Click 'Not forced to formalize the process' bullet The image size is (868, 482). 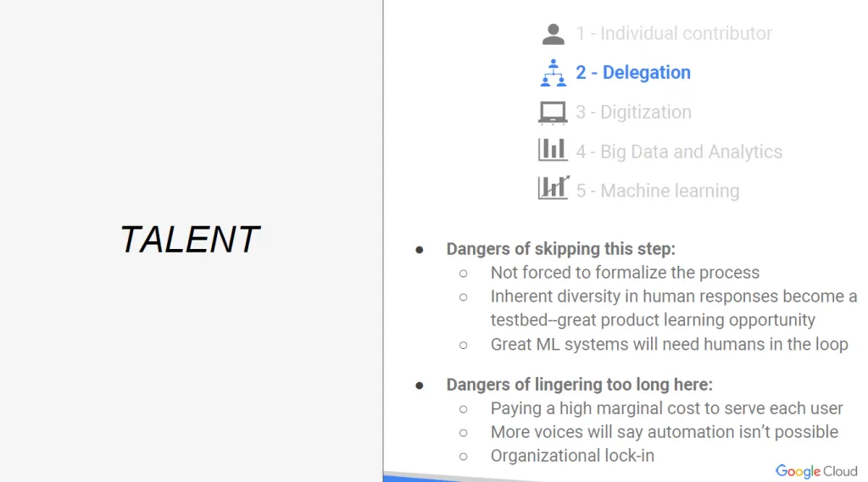tap(625, 273)
